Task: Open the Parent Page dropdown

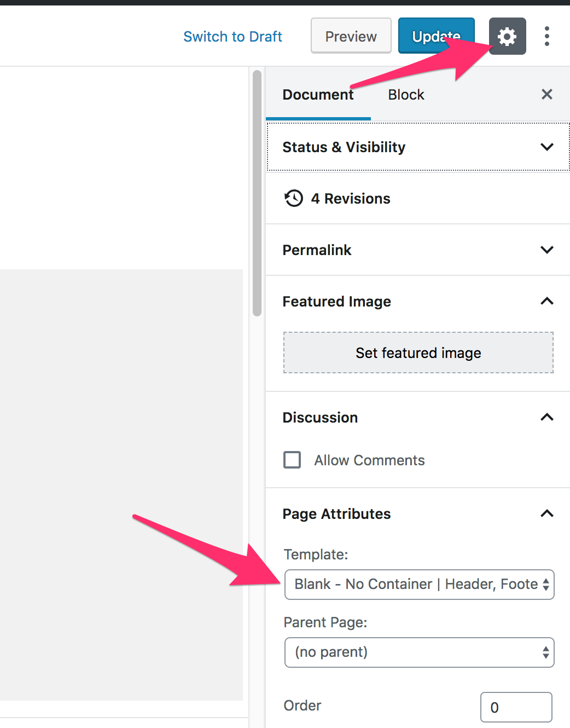Action: coord(419,652)
